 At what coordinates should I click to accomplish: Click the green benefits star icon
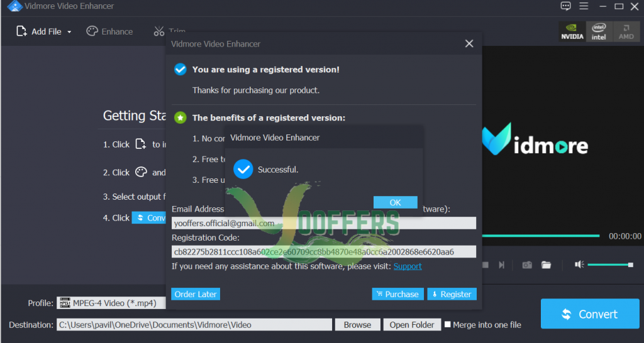click(180, 117)
